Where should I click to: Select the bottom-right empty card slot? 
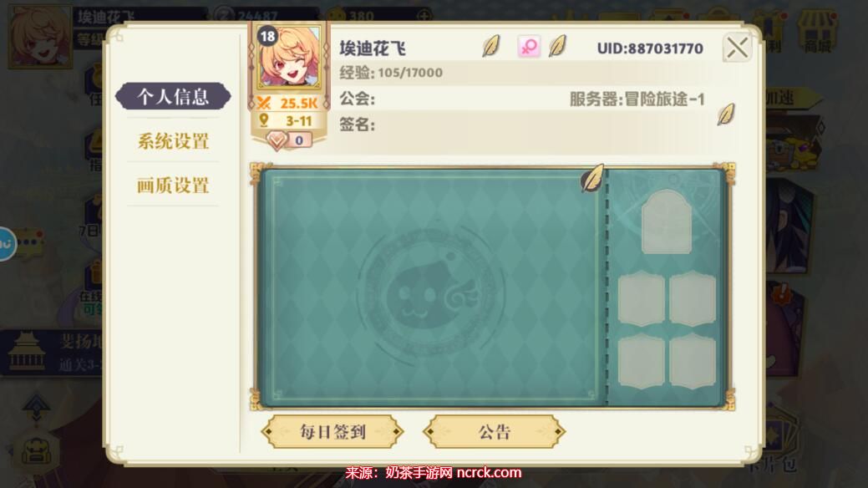693,361
